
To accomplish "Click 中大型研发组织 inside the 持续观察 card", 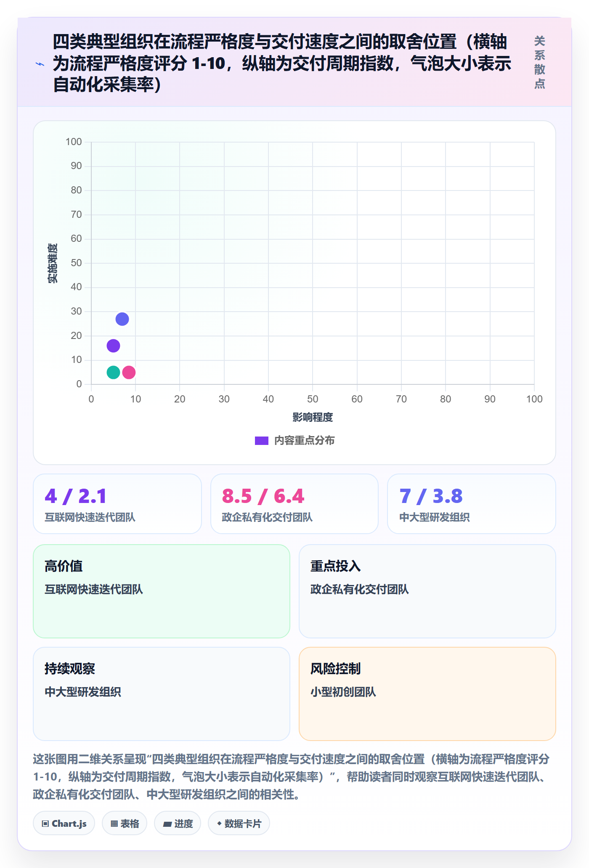I will (x=83, y=692).
